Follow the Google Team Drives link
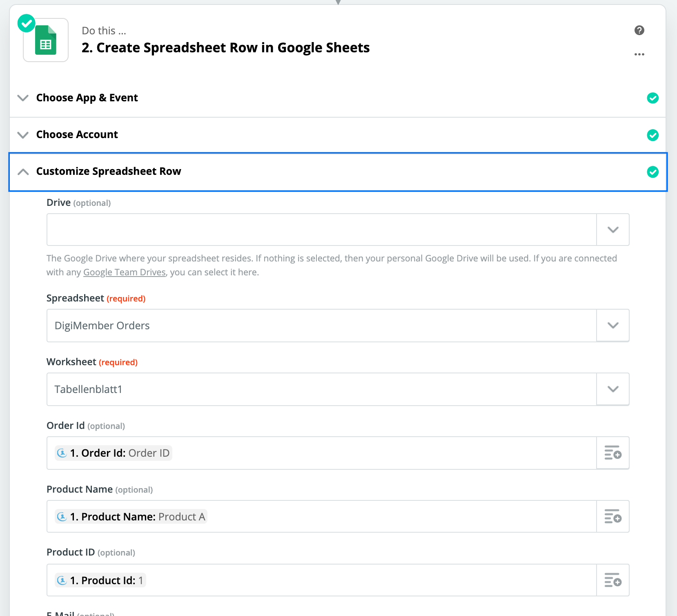The image size is (677, 616). click(124, 272)
